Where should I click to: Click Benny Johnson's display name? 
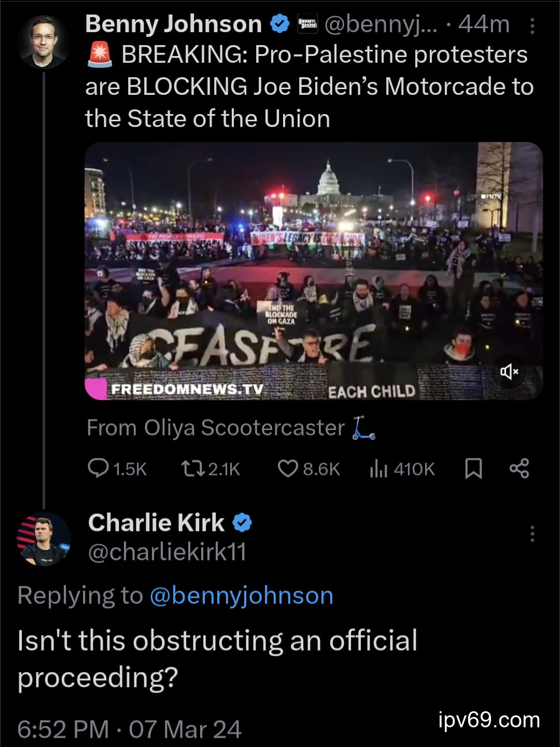click(x=173, y=24)
